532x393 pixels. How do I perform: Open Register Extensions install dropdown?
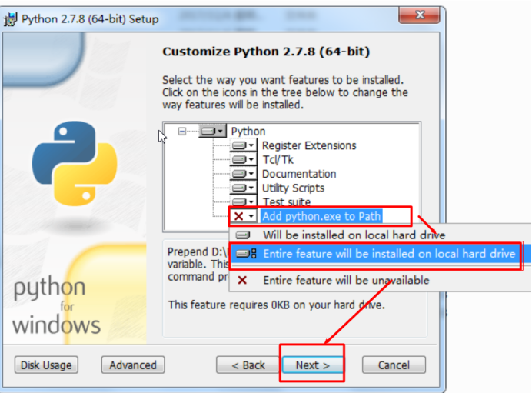coord(243,145)
